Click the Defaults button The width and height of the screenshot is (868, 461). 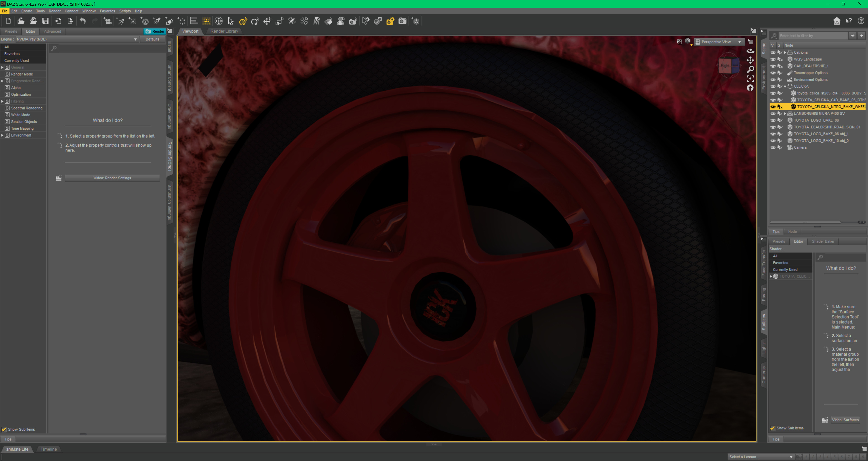click(152, 39)
